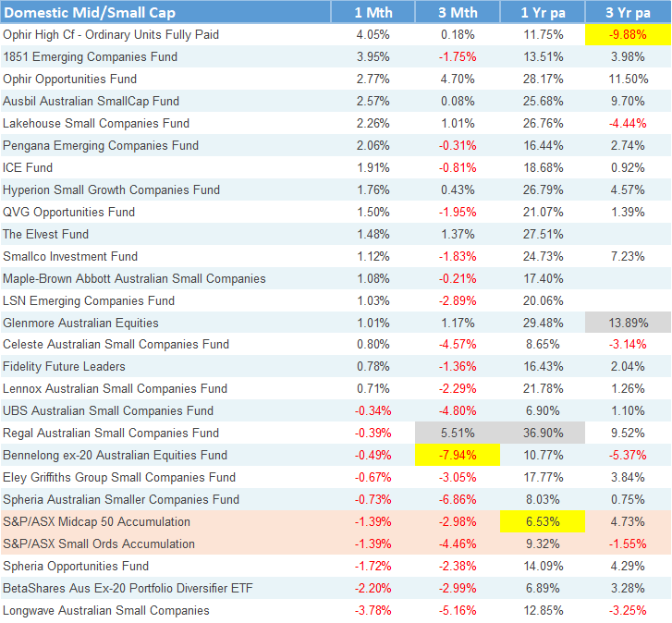
Task: Select the 'Domestic Mid/Small Cap' header cell
Action: point(165,12)
